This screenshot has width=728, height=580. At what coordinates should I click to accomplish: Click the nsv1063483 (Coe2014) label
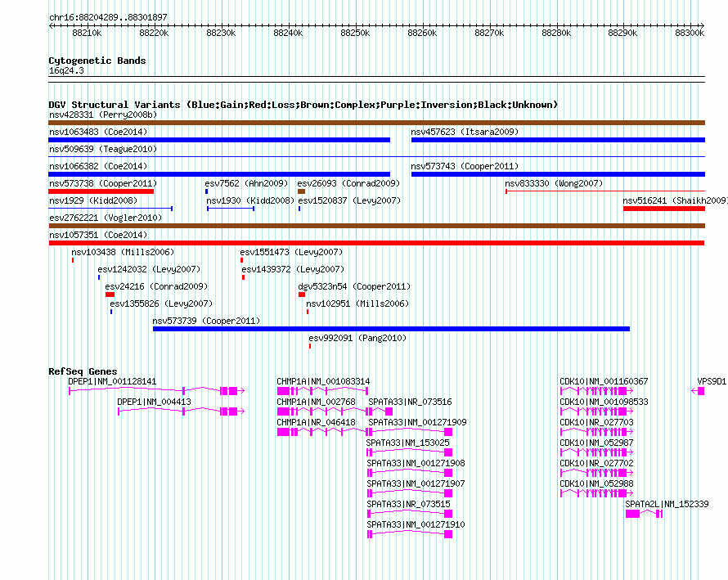[x=98, y=132]
